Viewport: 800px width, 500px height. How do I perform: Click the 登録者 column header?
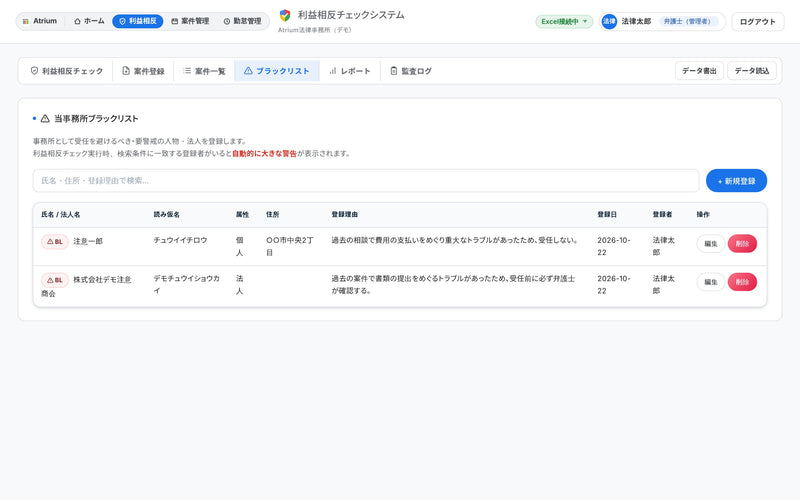pyautogui.click(x=662, y=215)
